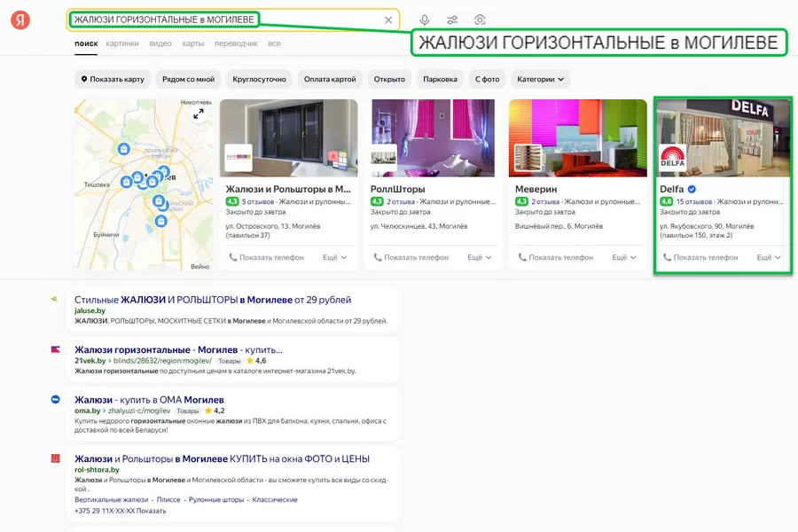Click the 5 отзывов reviews link
Image resolution: width=798 pixels, height=532 pixels.
click(x=257, y=201)
